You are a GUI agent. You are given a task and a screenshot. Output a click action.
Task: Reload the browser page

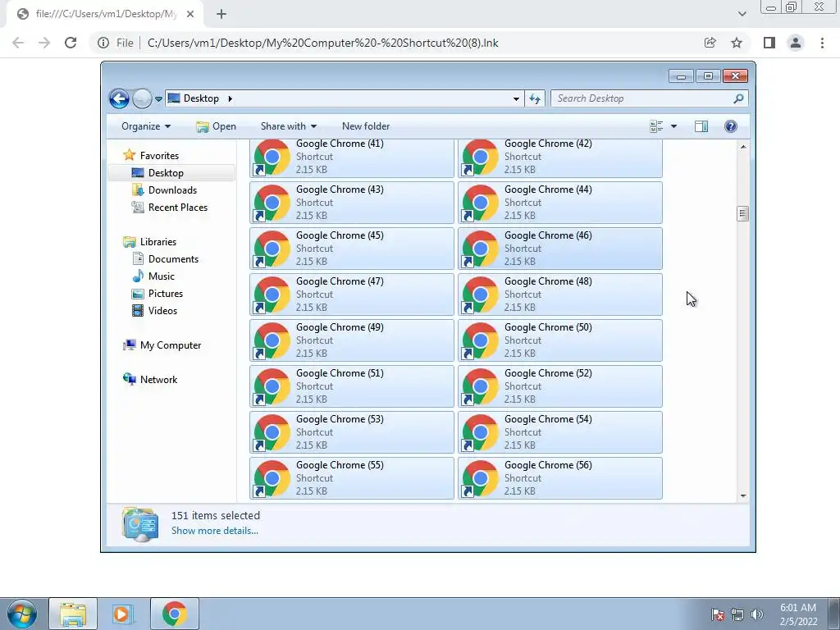[71, 43]
